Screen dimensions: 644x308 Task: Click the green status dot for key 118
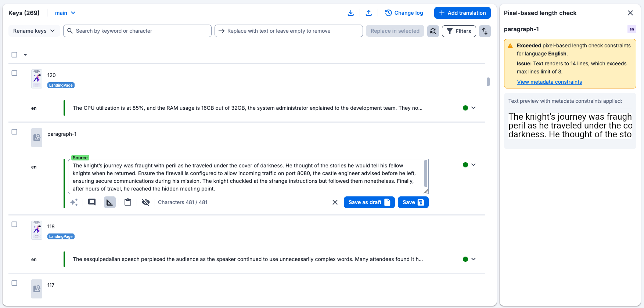(465, 259)
